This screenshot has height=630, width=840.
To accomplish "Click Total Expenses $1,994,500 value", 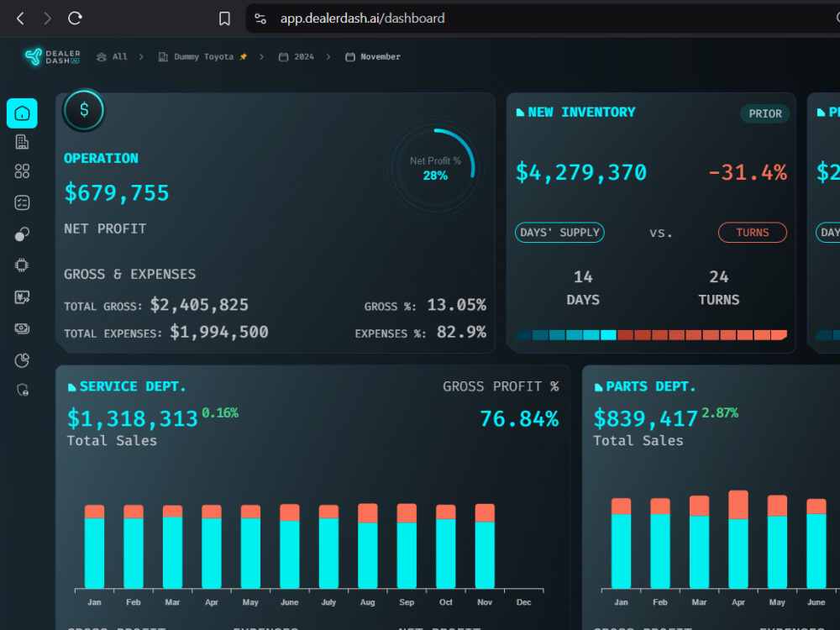I will tap(219, 332).
